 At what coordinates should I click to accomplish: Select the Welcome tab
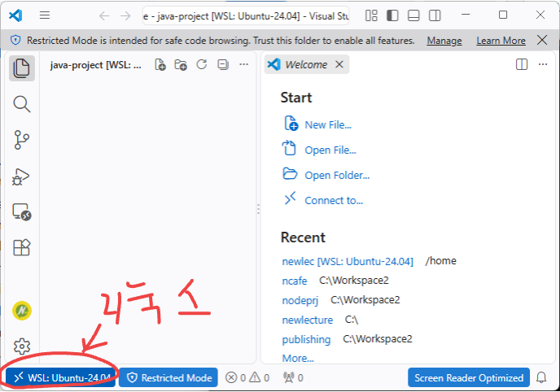coord(306,64)
